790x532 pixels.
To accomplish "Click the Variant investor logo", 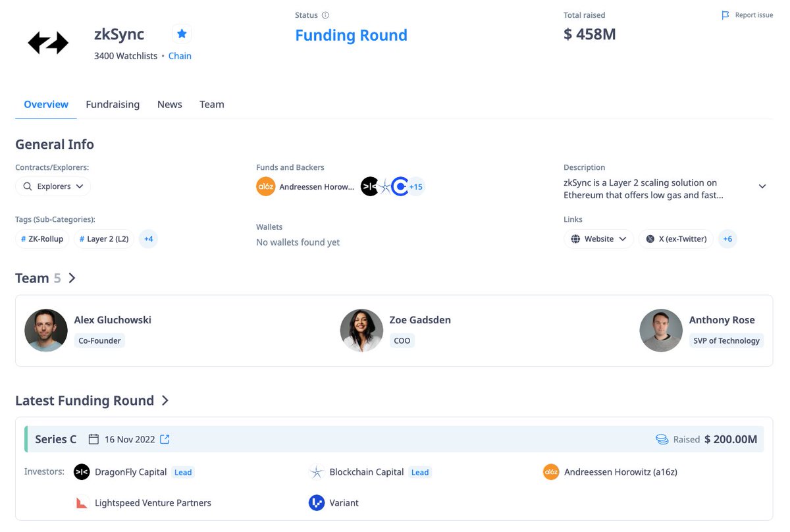I will coord(317,503).
